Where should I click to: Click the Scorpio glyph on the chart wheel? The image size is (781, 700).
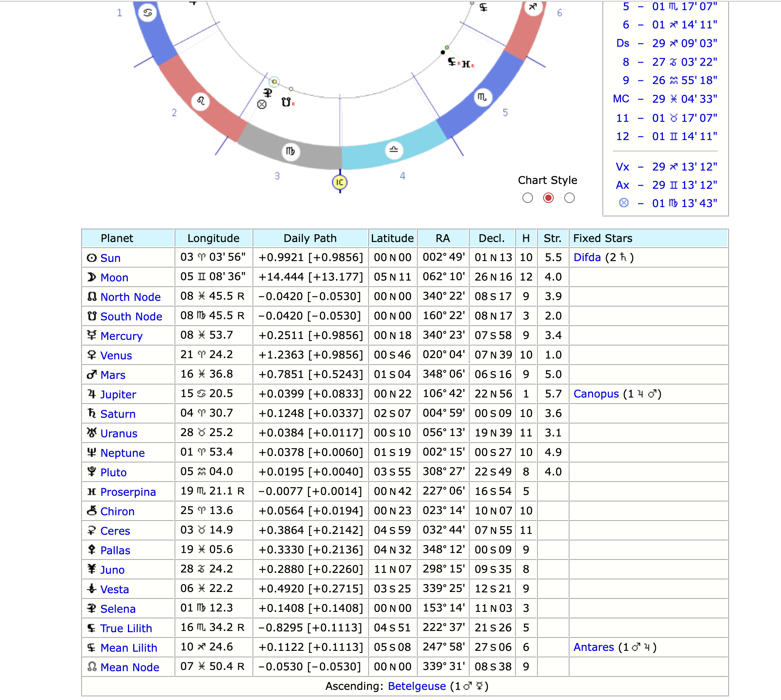[x=482, y=97]
